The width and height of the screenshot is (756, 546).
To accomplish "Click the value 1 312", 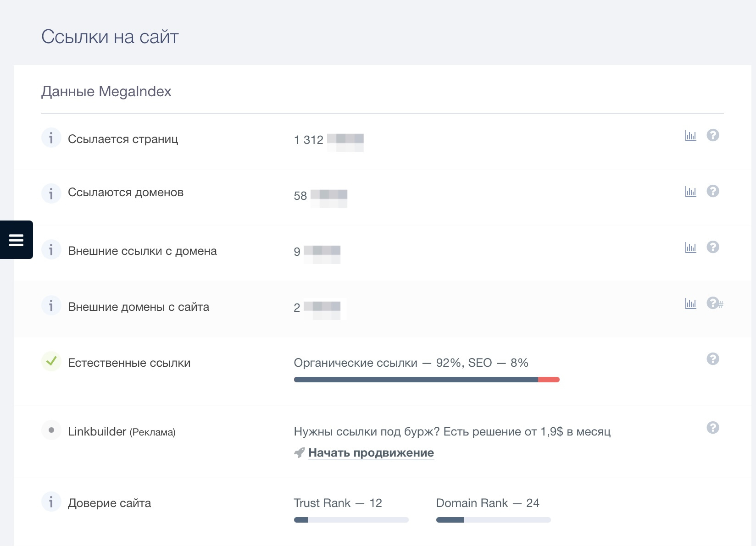I will [x=309, y=140].
